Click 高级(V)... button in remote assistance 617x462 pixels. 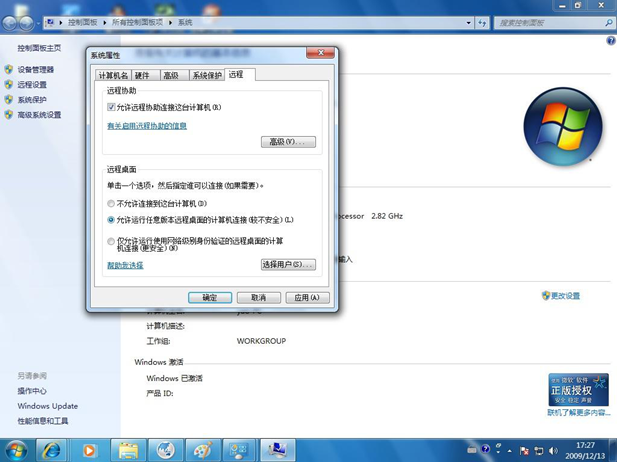pos(288,142)
